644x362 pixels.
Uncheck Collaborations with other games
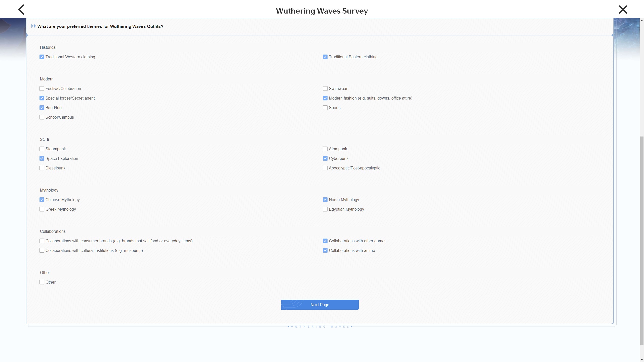pyautogui.click(x=325, y=241)
